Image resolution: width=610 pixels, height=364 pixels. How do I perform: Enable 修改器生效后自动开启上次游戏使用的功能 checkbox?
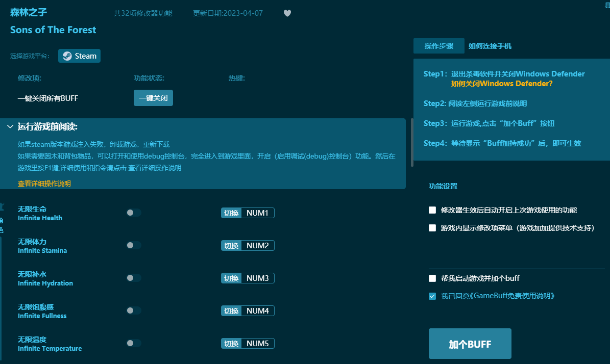pyautogui.click(x=432, y=210)
